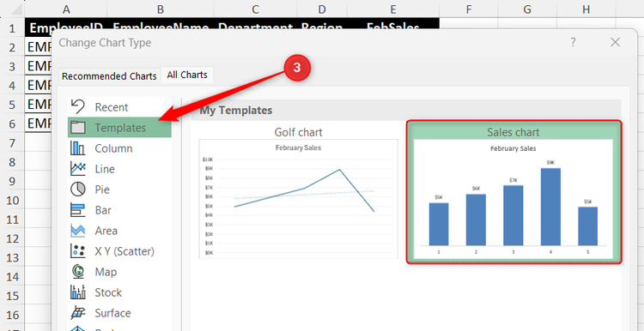Click the Line label in the category list
This screenshot has height=331, width=644.
coord(105,169)
